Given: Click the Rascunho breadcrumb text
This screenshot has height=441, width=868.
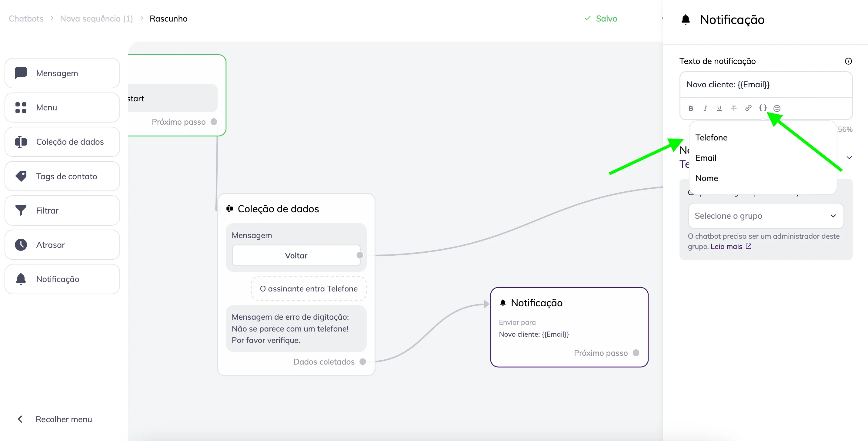Looking at the screenshot, I should click(x=169, y=19).
